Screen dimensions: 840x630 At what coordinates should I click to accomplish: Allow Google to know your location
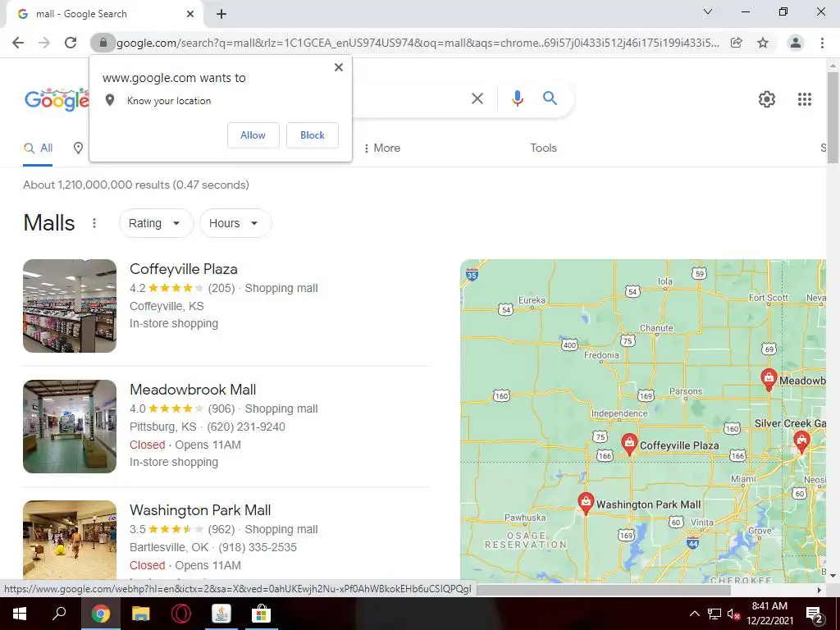253,135
